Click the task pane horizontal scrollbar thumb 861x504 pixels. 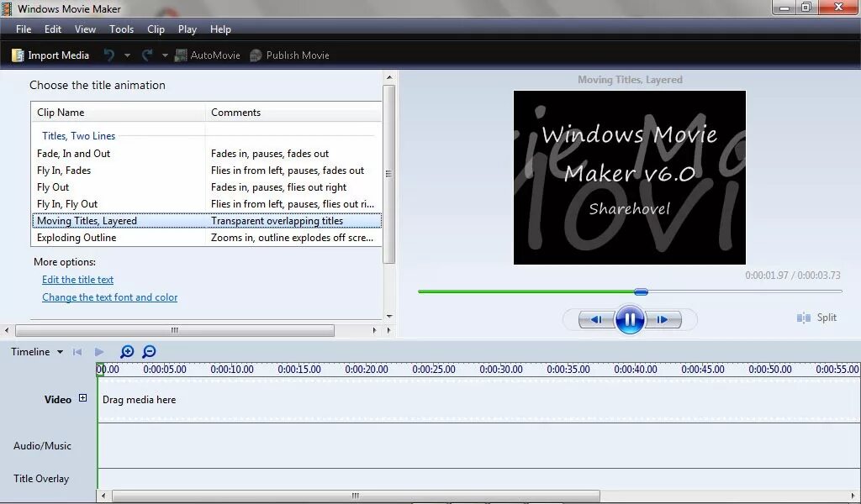175,331
